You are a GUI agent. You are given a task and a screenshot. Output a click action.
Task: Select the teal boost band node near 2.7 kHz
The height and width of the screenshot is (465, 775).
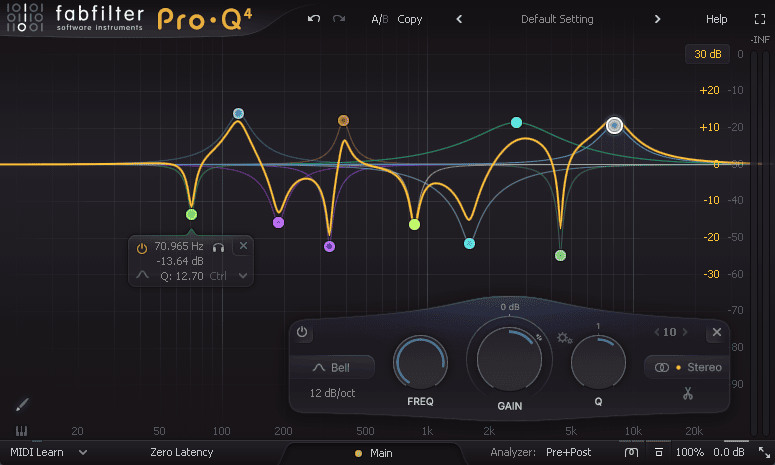tap(516, 122)
